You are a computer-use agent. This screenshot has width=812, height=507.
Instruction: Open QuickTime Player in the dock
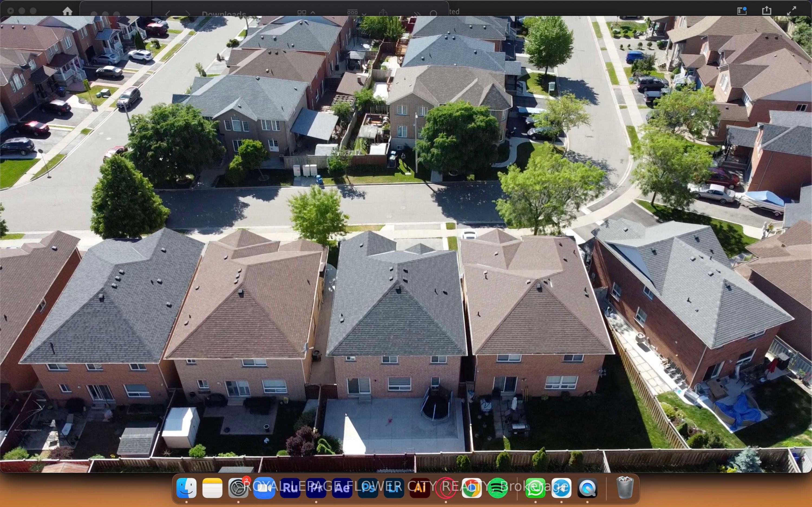tap(587, 488)
